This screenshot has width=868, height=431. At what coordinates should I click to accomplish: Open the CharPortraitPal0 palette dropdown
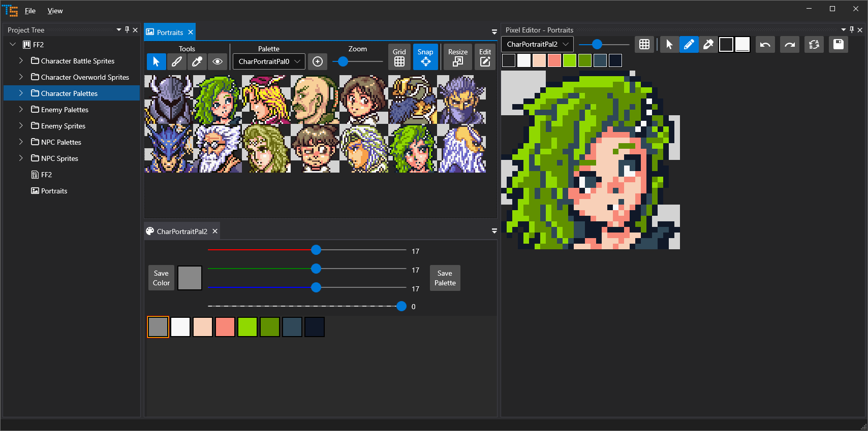[x=269, y=61]
